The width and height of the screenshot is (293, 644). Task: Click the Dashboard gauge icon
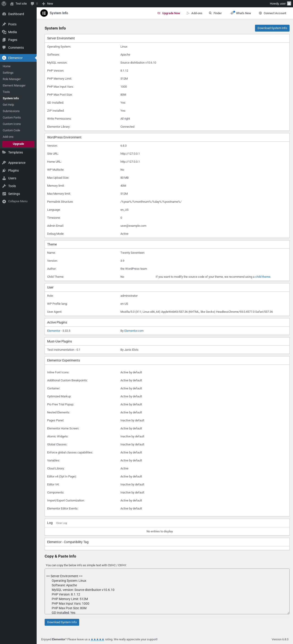(4, 14)
